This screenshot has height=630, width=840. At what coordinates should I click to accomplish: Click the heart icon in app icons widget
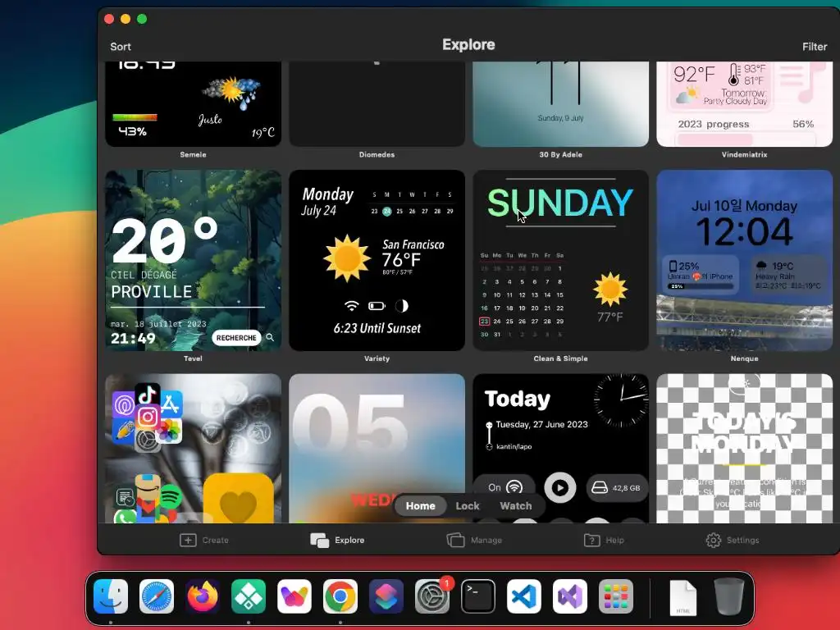click(x=239, y=505)
